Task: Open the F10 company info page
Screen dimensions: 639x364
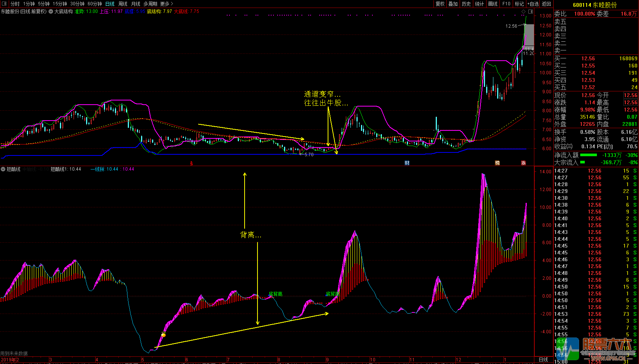Action: [506, 4]
